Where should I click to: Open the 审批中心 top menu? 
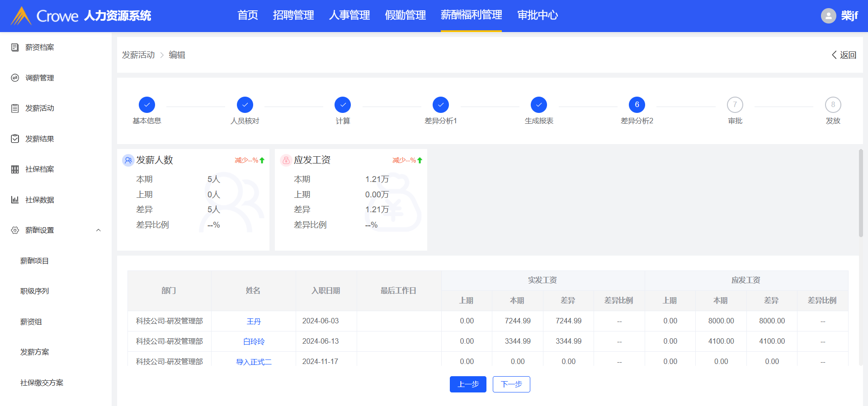tap(537, 15)
